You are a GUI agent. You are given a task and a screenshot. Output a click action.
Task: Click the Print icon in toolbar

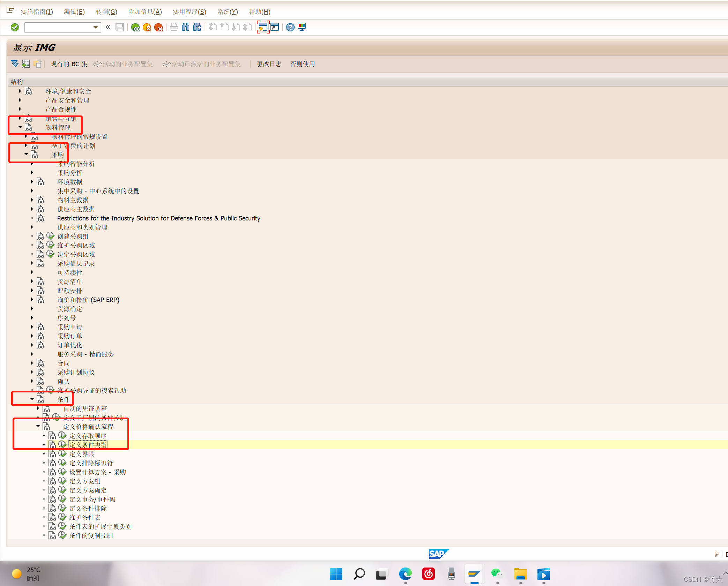tap(174, 27)
